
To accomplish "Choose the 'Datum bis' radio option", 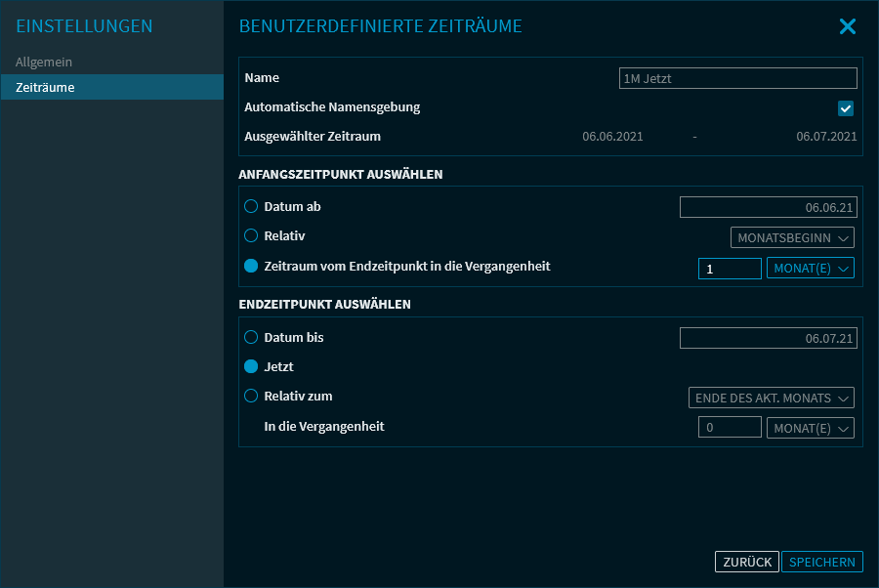I will tap(251, 338).
